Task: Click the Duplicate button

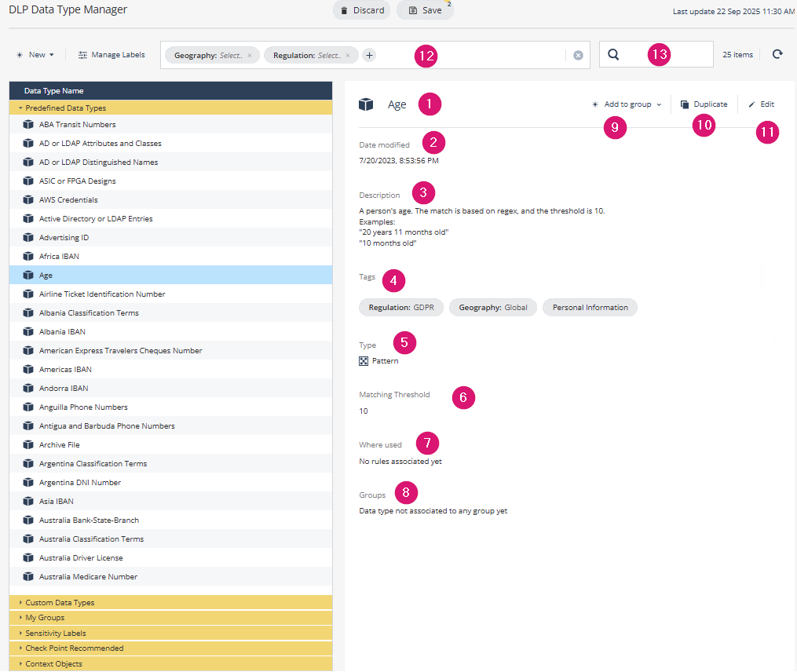Action: tap(704, 104)
